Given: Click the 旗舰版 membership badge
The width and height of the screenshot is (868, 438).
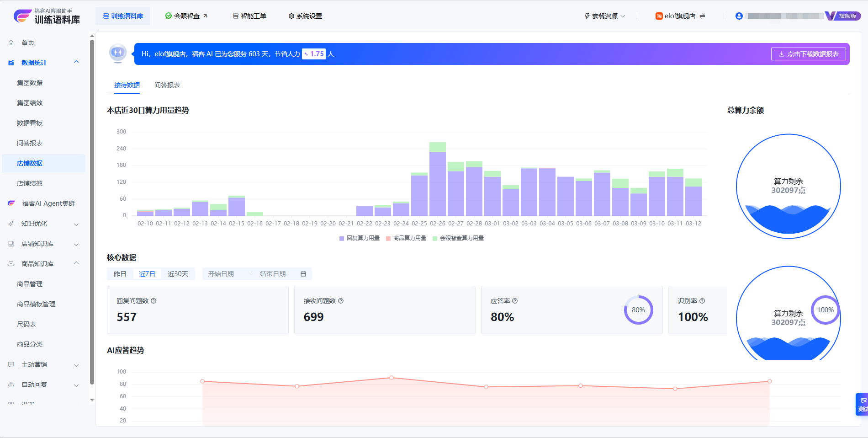Looking at the screenshot, I should point(843,16).
